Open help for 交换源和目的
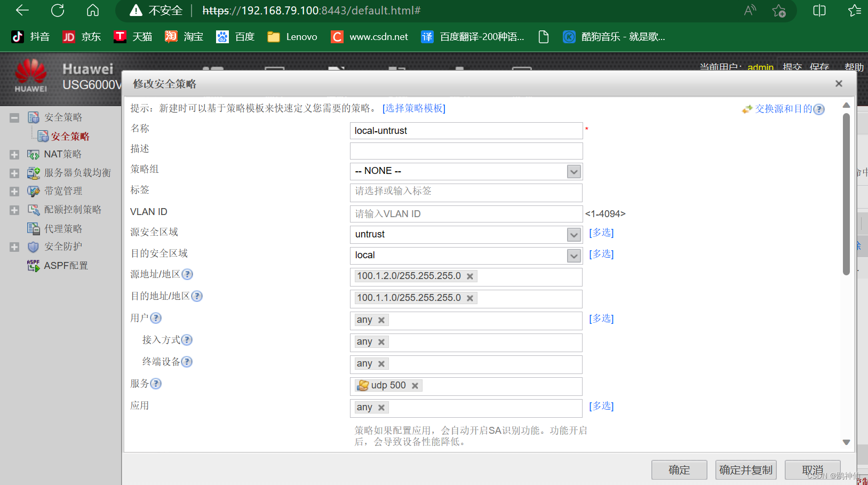The width and height of the screenshot is (868, 485). click(x=819, y=109)
